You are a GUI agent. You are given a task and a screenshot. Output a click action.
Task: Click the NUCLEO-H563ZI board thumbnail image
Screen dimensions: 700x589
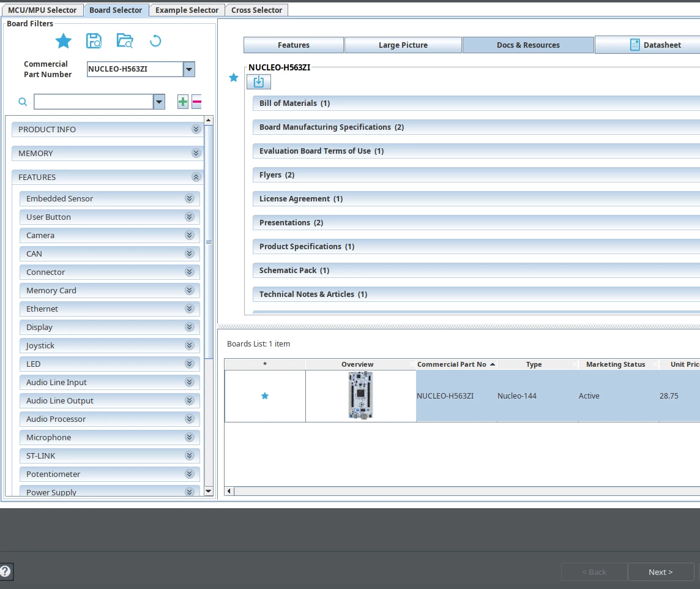[x=360, y=396]
